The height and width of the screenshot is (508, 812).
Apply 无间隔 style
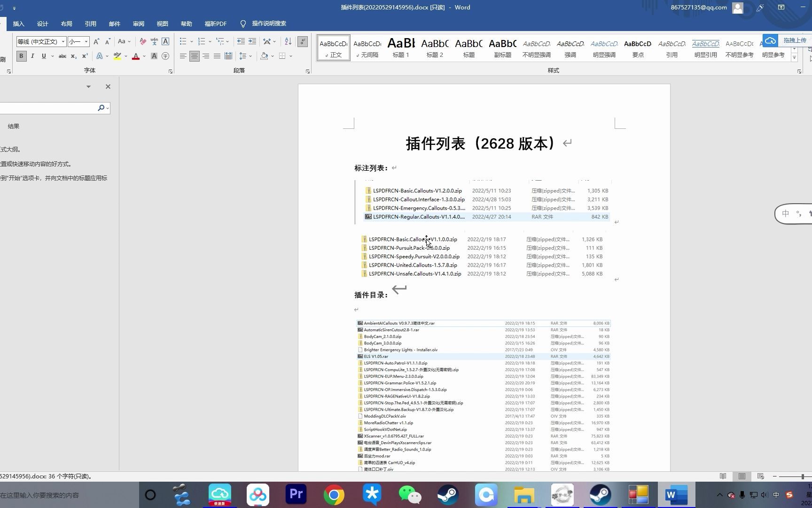pos(367,48)
